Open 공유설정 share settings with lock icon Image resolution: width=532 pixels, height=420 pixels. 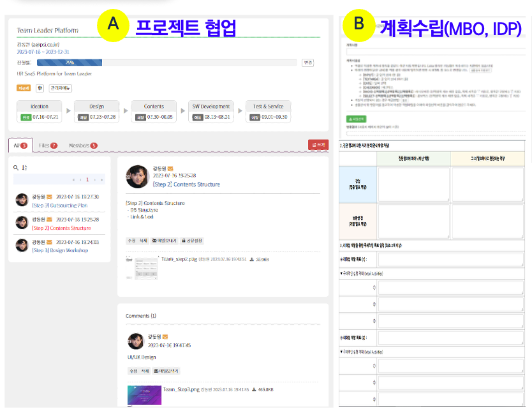193,240
